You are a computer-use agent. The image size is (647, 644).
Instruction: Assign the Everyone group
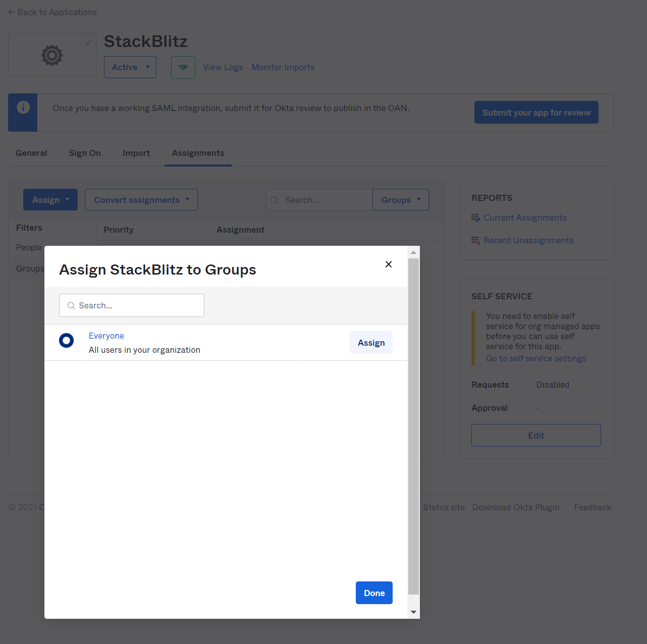[x=371, y=342]
